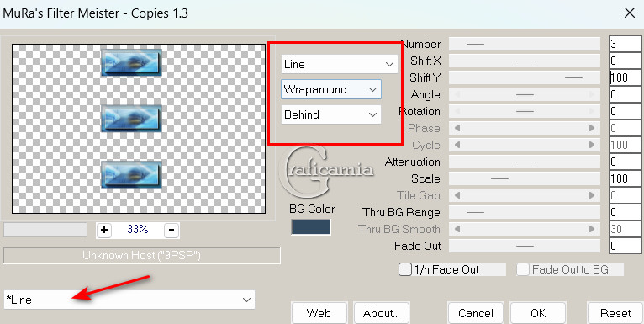Image resolution: width=644 pixels, height=324 pixels.
Task: Click the About... button
Action: (x=381, y=313)
